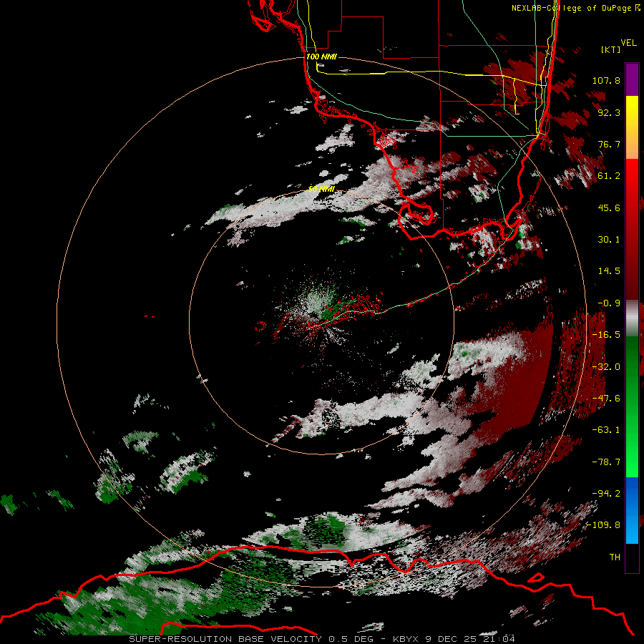Select the 76.7 legend value
644x644 pixels.
point(609,144)
